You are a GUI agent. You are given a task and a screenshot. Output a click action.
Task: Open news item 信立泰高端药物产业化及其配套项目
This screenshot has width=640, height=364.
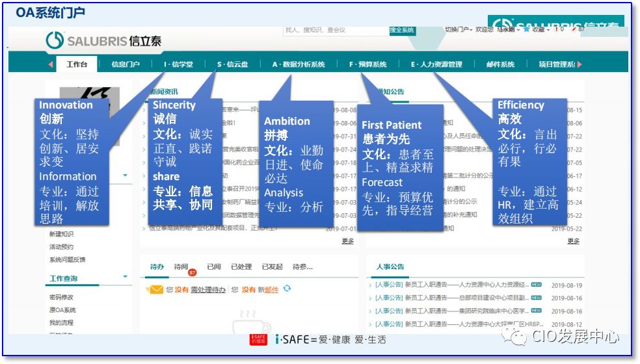(x=213, y=228)
